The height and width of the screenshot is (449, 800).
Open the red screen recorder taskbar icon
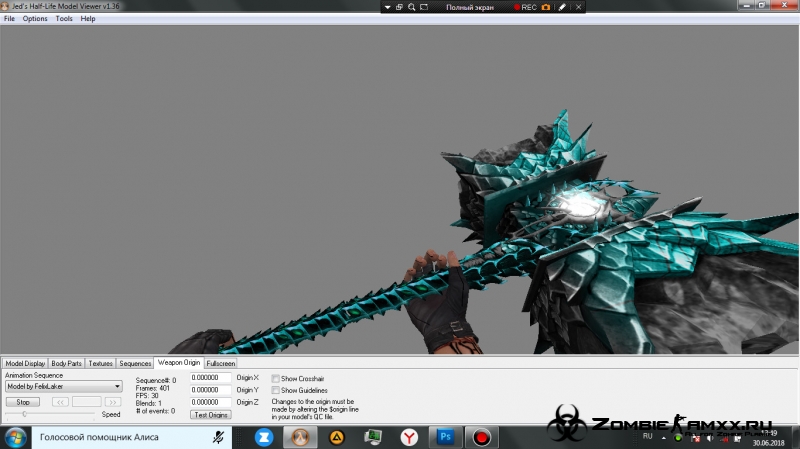(481, 437)
